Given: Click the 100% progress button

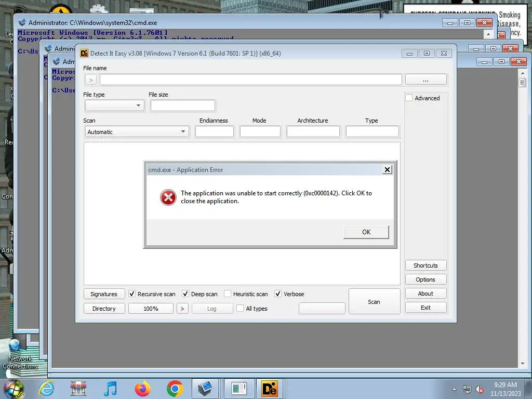Looking at the screenshot, I should (151, 309).
